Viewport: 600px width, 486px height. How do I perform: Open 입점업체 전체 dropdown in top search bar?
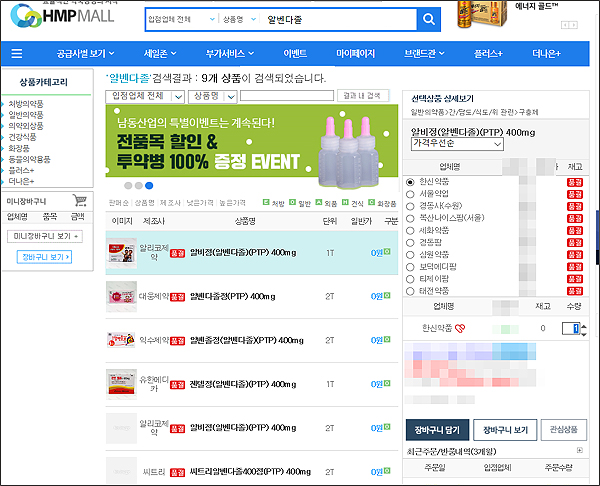coord(181,19)
